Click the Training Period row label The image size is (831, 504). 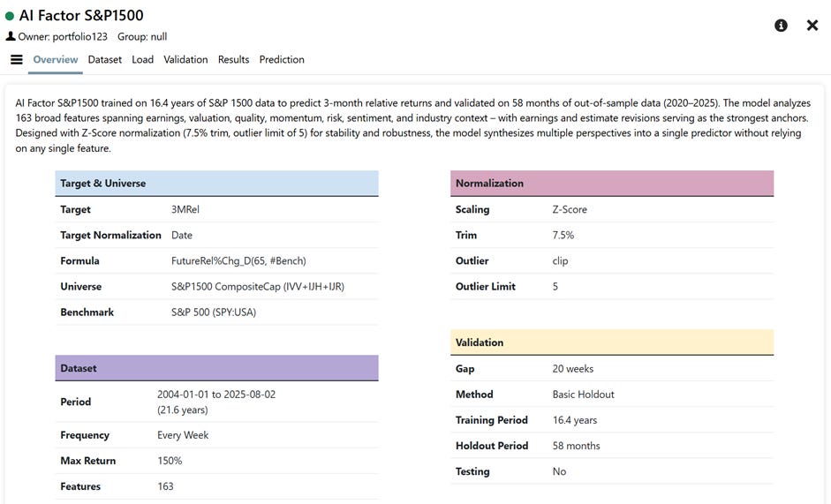coord(491,420)
